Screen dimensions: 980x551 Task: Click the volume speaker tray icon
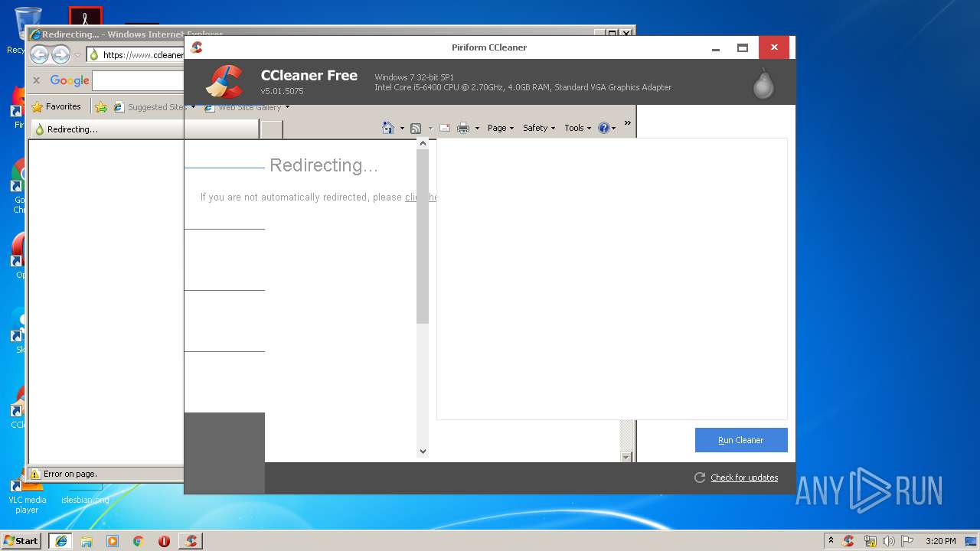point(888,541)
